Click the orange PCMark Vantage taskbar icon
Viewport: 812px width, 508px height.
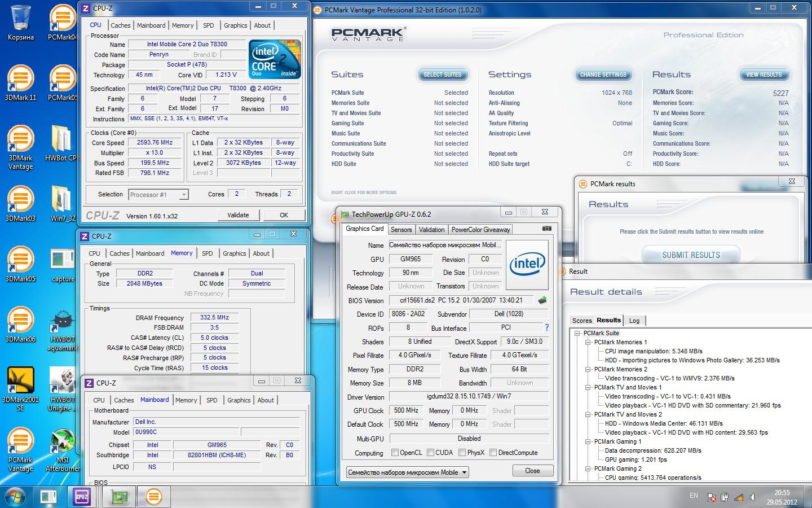point(153,497)
